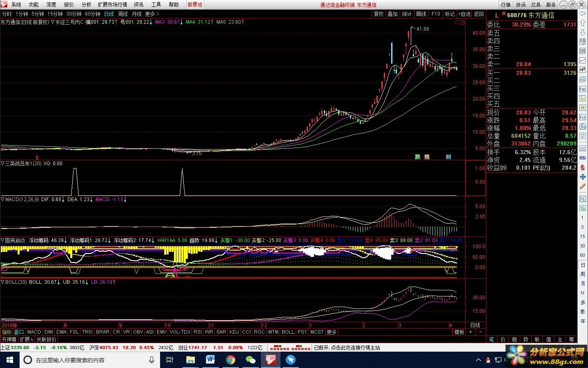Click the down arrow icon in right toolbar
The width and height of the screenshot is (588, 368).
(x=583, y=32)
